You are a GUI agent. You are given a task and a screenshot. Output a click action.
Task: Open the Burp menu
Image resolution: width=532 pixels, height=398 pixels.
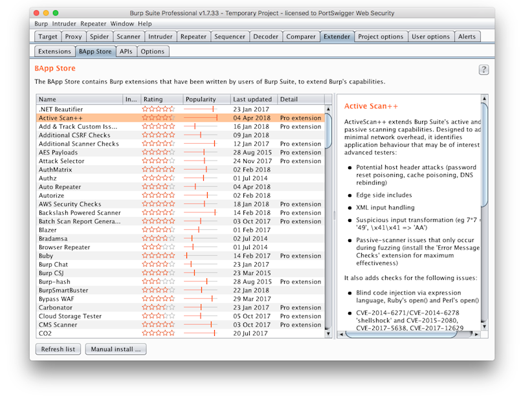41,24
